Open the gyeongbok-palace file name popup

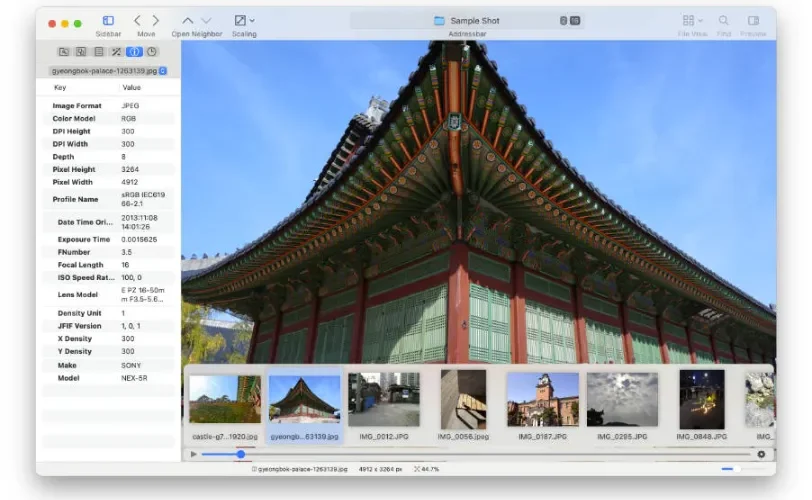[109, 71]
